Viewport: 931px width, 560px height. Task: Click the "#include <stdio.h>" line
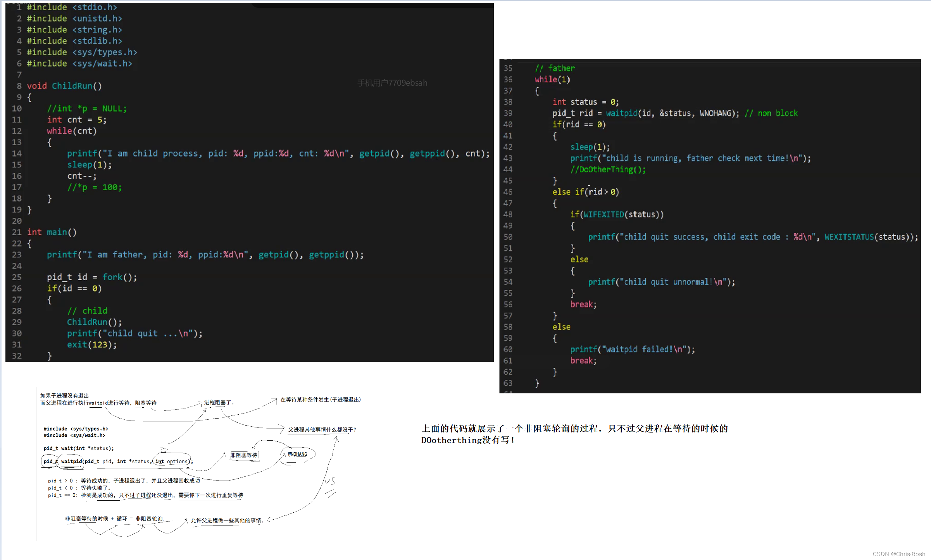pyautogui.click(x=72, y=7)
